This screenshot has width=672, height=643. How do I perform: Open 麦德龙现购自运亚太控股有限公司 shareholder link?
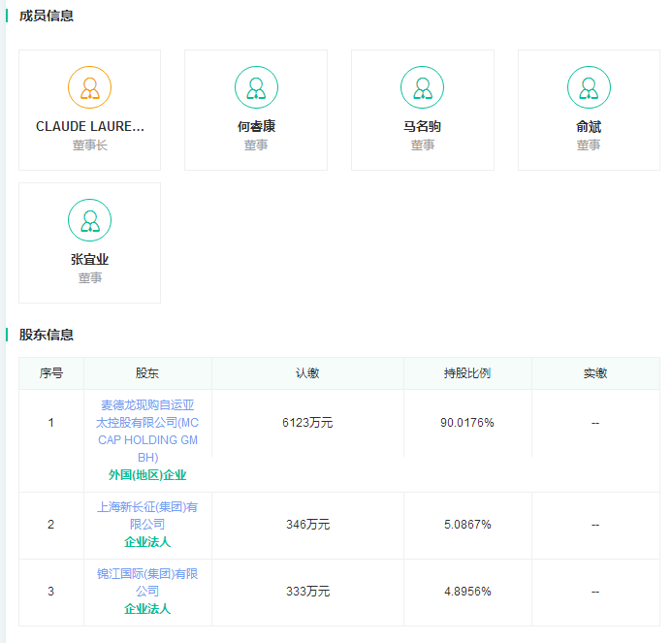click(x=147, y=431)
